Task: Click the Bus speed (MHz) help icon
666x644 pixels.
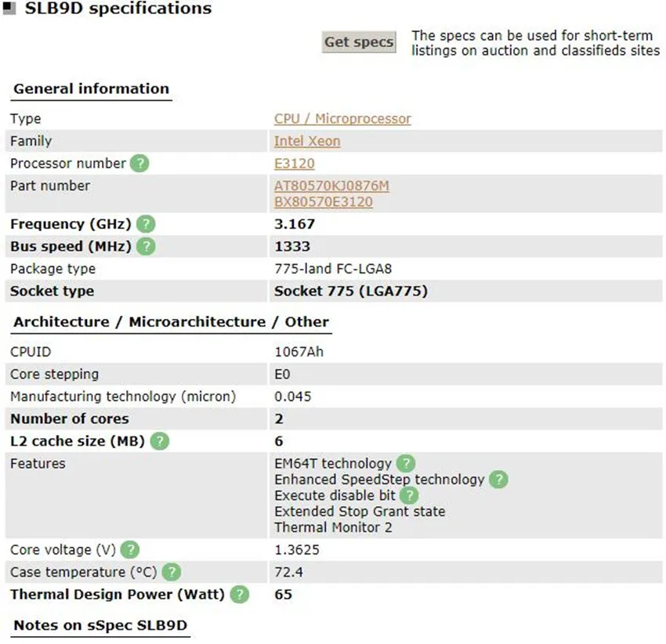Action: pyautogui.click(x=146, y=246)
